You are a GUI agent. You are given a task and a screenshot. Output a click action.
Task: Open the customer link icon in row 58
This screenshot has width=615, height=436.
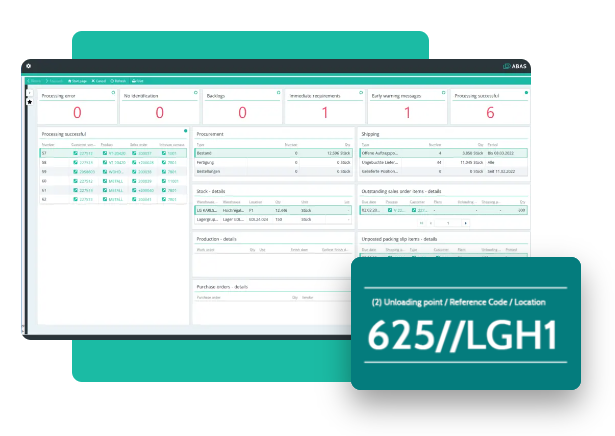tap(75, 162)
